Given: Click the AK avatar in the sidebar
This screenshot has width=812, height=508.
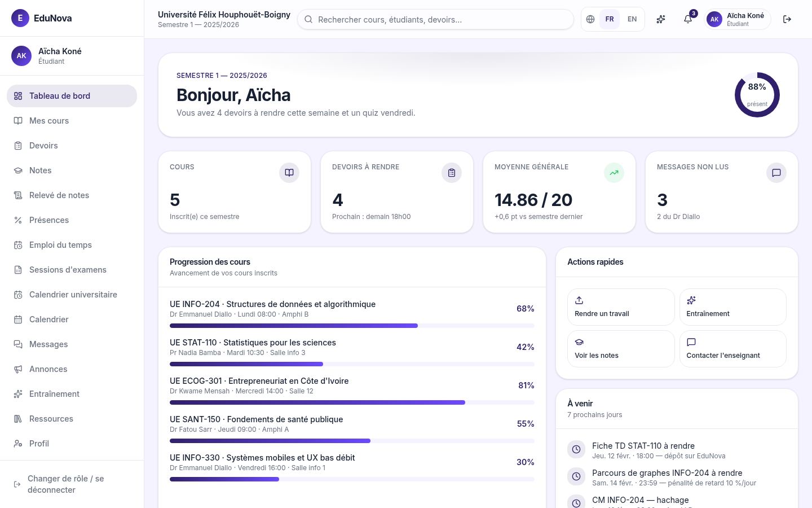Looking at the screenshot, I should click(21, 56).
